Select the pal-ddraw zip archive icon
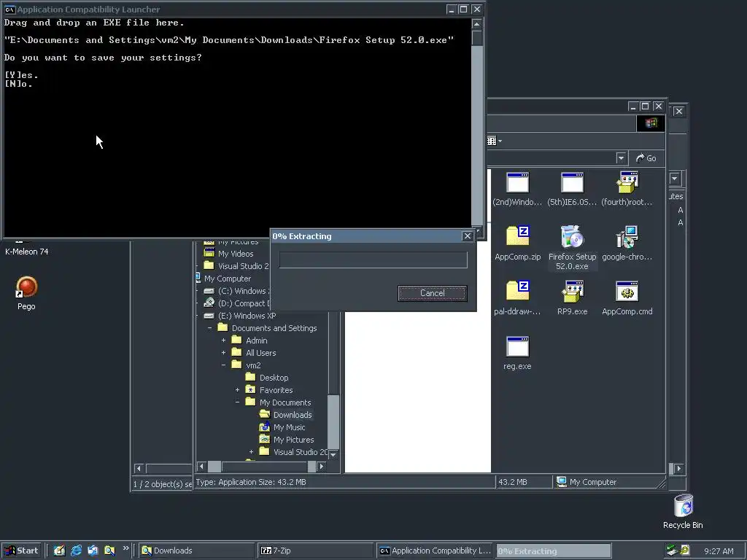This screenshot has width=747, height=560. pos(517,291)
